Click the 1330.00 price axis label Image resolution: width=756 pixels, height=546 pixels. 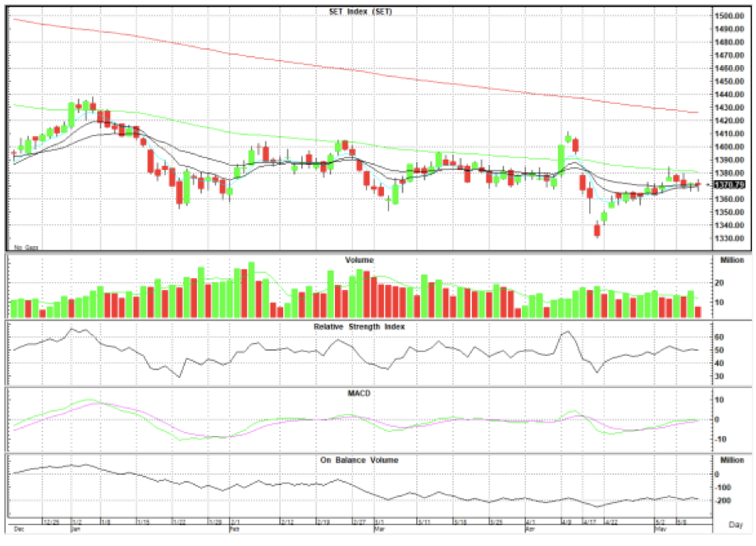[730, 238]
